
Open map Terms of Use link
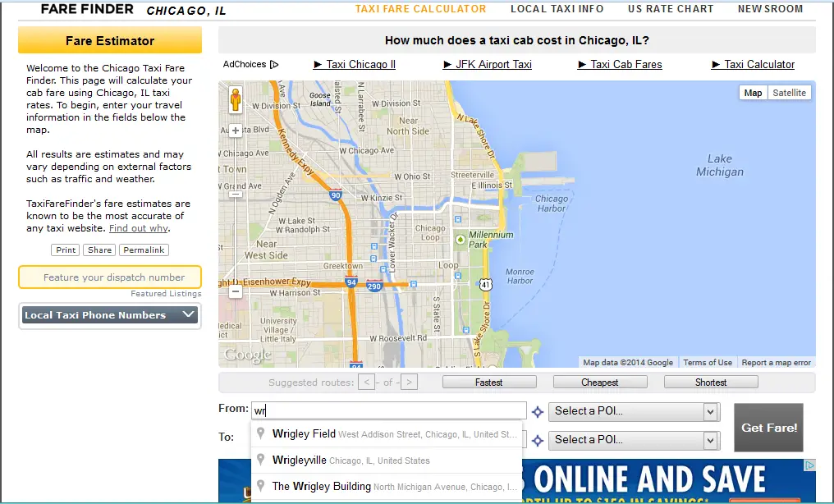coord(708,363)
